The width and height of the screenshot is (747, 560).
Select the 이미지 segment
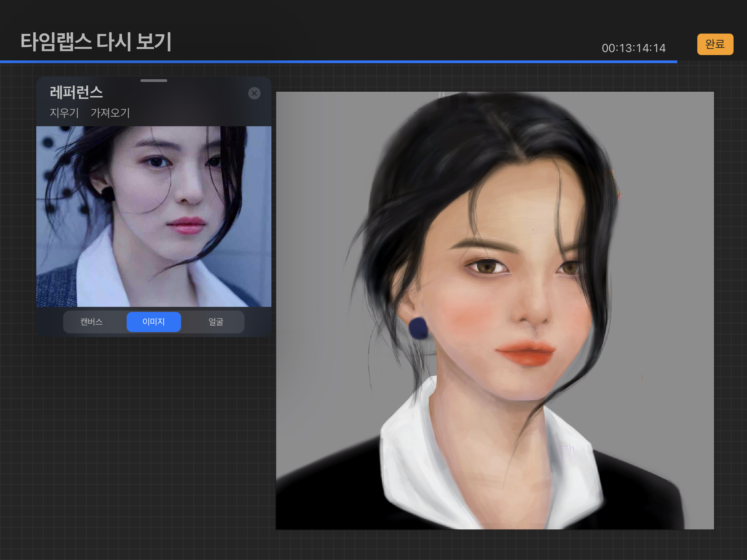coord(153,322)
